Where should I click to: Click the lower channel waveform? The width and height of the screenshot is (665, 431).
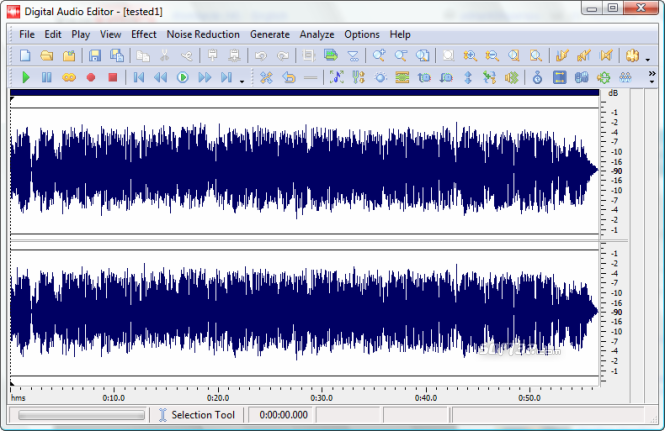coord(304,312)
